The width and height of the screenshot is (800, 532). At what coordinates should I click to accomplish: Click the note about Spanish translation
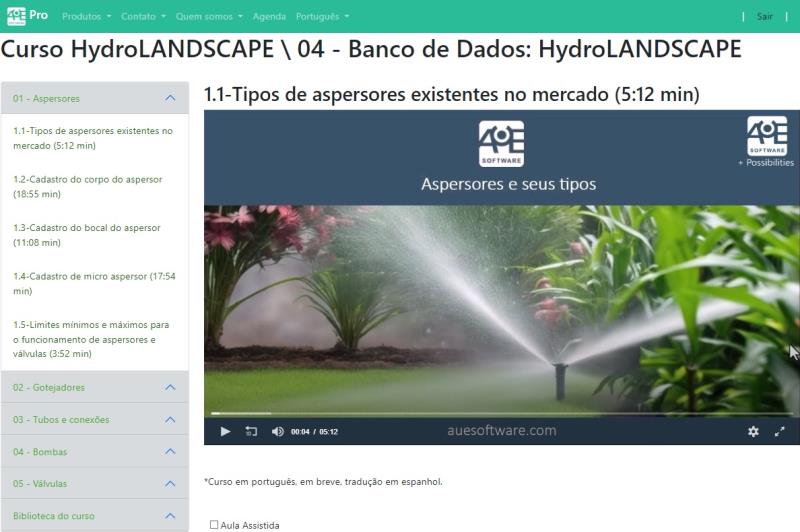[x=323, y=482]
